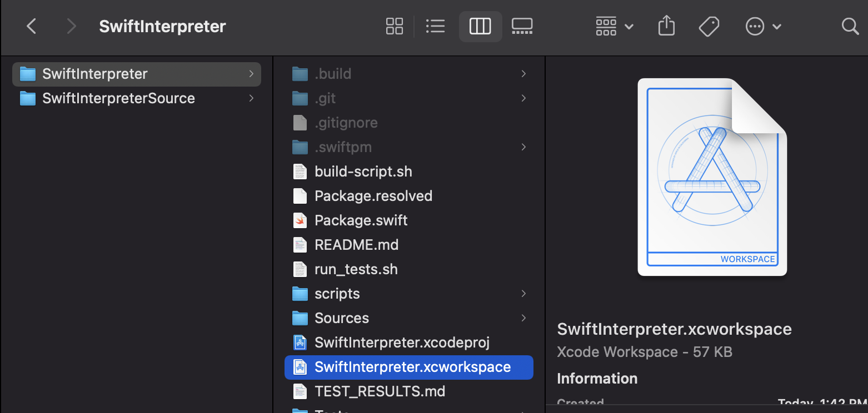
Task: Click the large workspace preview thumbnail
Action: pos(712,177)
